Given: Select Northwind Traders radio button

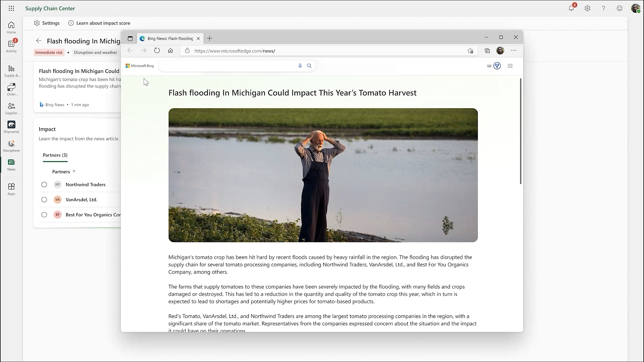Looking at the screenshot, I should coord(44,184).
